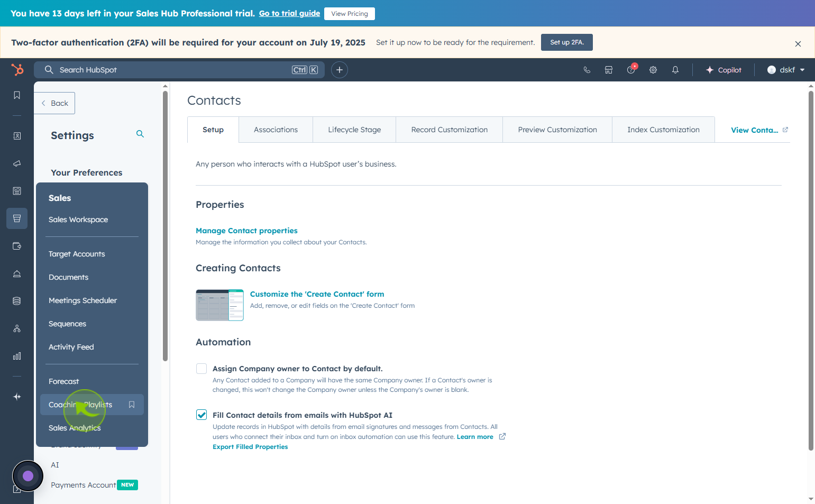Viewport: 815px width, 504px height.
Task: Open the Breeze AI sparkle icon in left rail
Action: click(17, 397)
